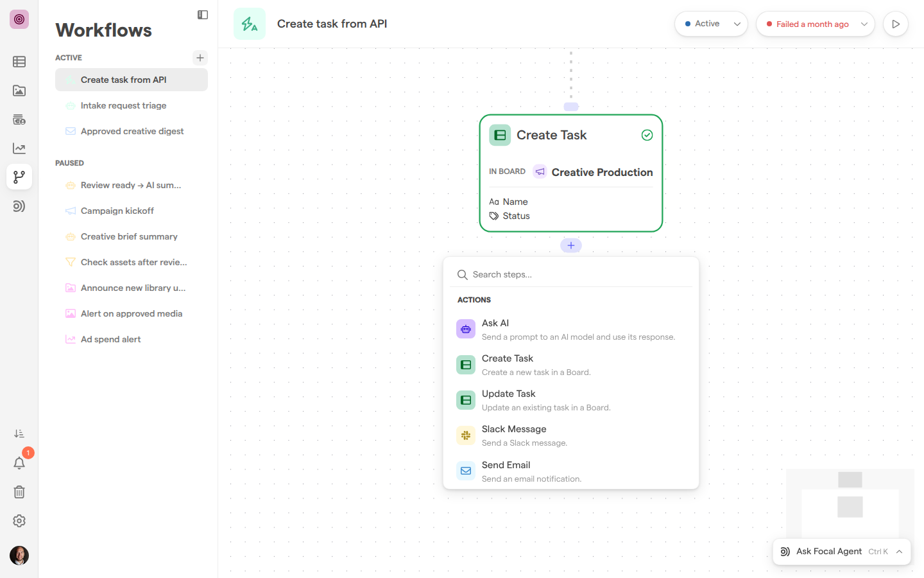
Task: Open the media library image icon
Action: (19, 91)
